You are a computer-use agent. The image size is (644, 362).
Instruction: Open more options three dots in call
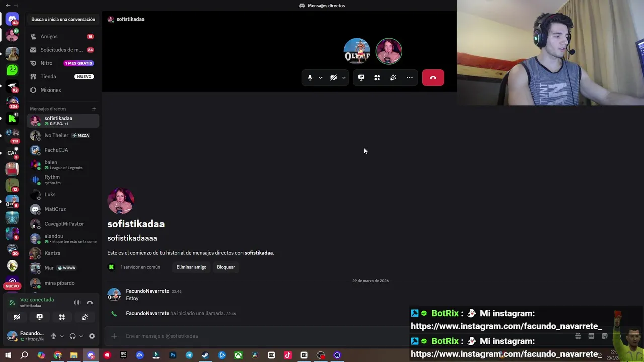click(410, 78)
